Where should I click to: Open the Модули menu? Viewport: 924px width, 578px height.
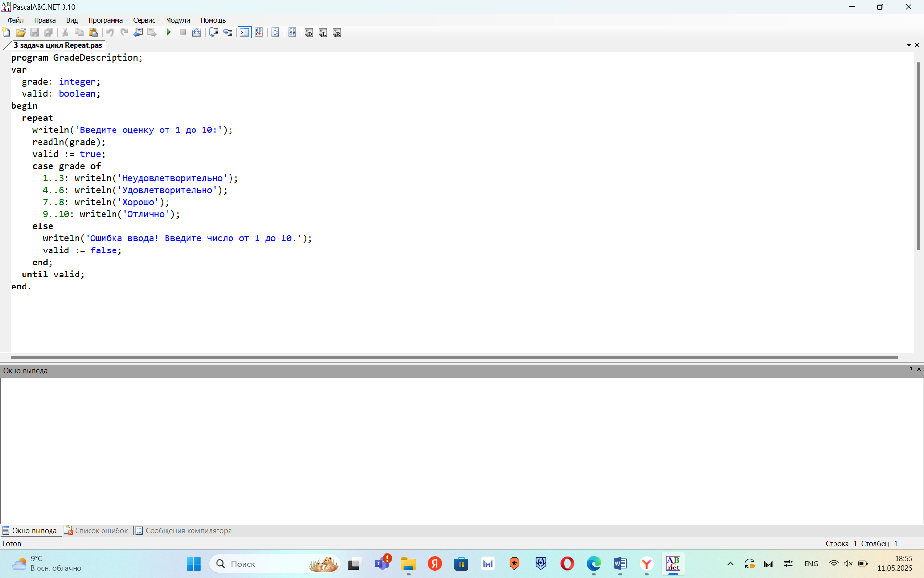178,20
